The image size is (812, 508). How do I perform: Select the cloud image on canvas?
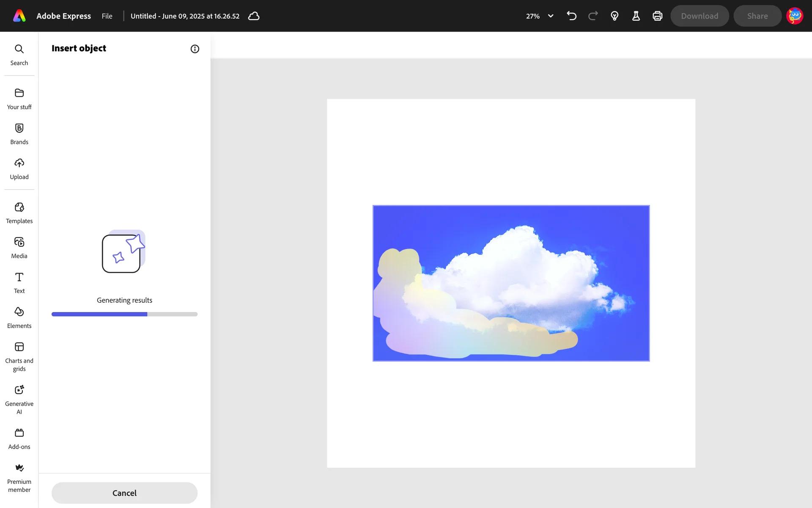(x=511, y=283)
